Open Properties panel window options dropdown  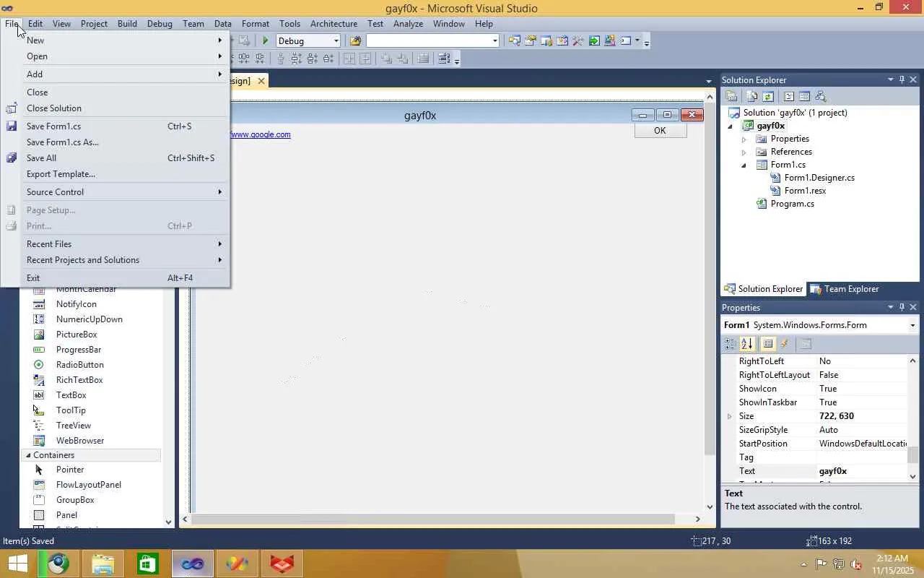891,307
